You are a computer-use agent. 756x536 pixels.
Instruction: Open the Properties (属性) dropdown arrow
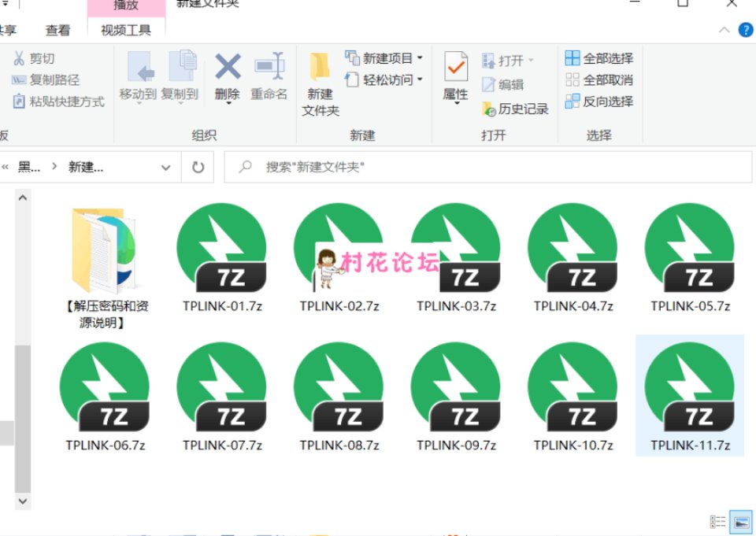coord(456,103)
